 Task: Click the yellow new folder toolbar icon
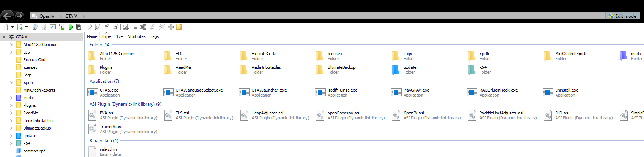click(x=180, y=27)
